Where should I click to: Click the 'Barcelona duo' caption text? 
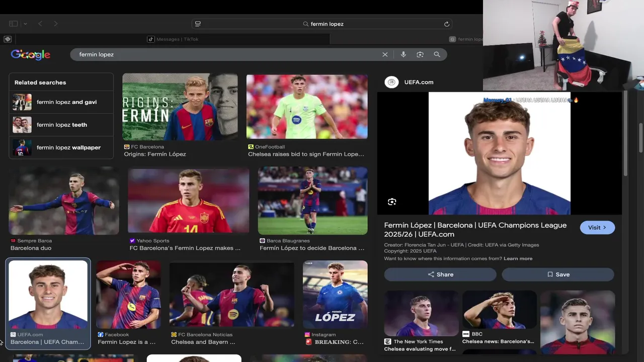[x=31, y=248]
